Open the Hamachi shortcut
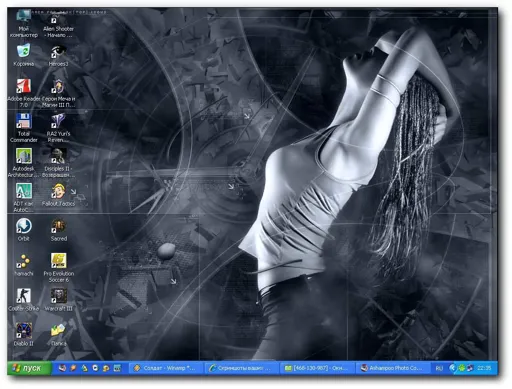Screen dimensions: 512x389 (x=23, y=265)
